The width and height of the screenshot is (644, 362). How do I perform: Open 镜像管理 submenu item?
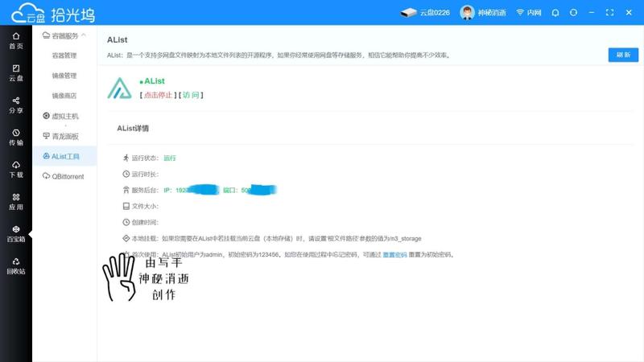pos(64,76)
